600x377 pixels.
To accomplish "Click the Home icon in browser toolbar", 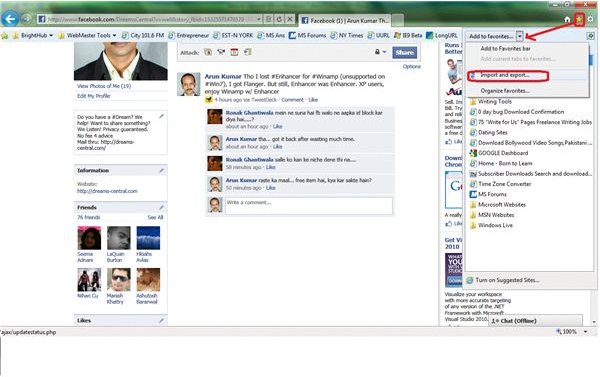I will pyautogui.click(x=567, y=20).
